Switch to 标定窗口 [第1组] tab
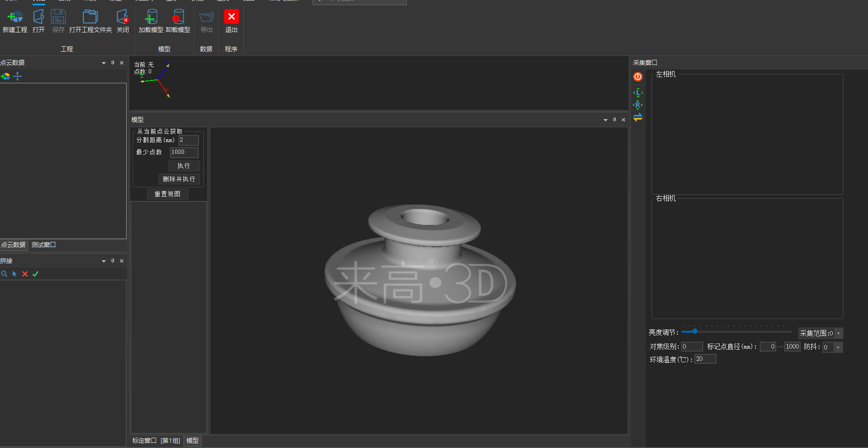Image resolution: width=868 pixels, height=448 pixels. pyautogui.click(x=156, y=440)
